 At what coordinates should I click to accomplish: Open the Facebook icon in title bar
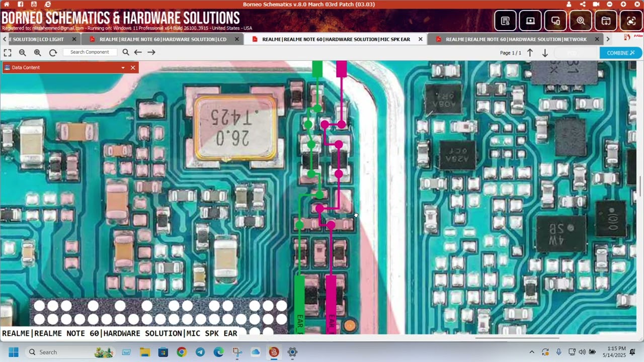[21, 4]
